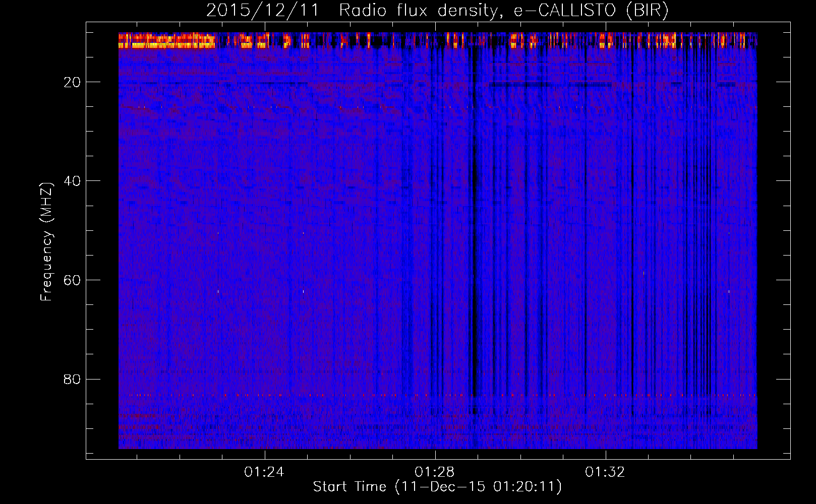
Task: Click the bright yellow-red interference band at the top-left of the spectrogram
Action: pyautogui.click(x=167, y=40)
